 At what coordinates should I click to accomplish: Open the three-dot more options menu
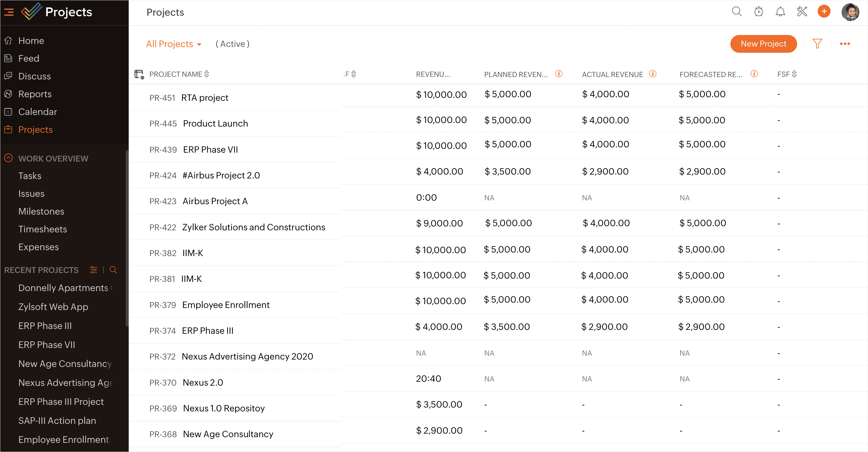coord(845,44)
